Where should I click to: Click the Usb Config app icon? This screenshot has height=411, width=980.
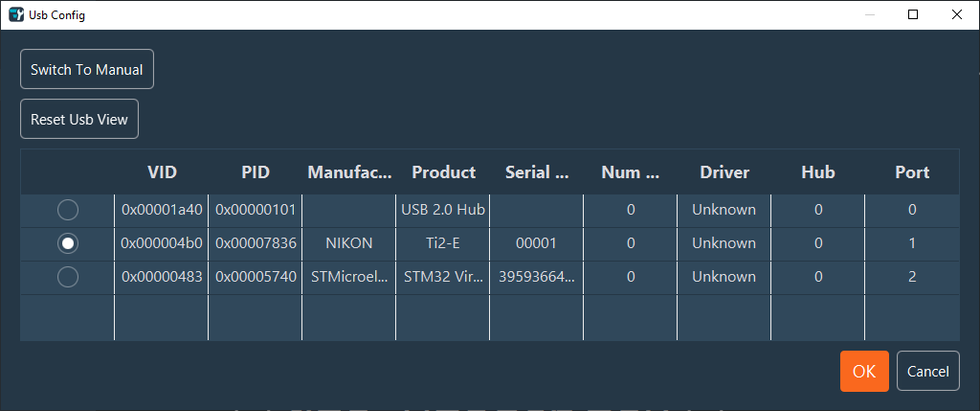pos(17,15)
